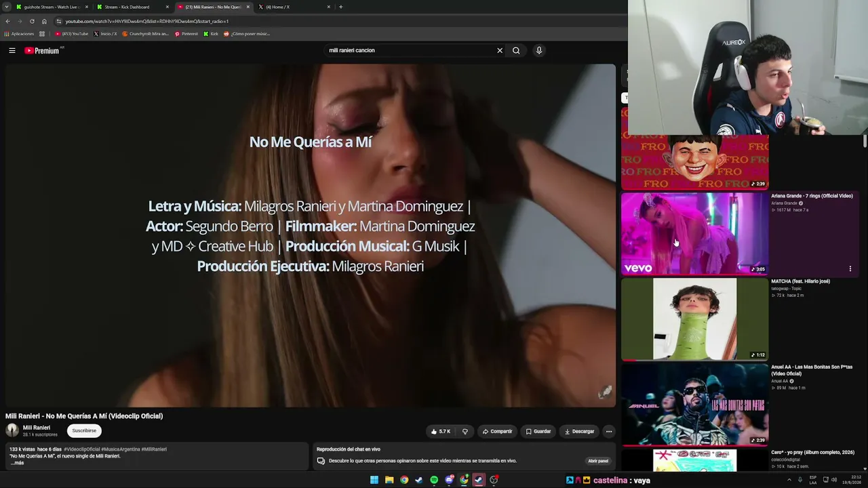Open Google Chrome from the taskbar
Viewport: 868px width, 488px height.
[404, 480]
